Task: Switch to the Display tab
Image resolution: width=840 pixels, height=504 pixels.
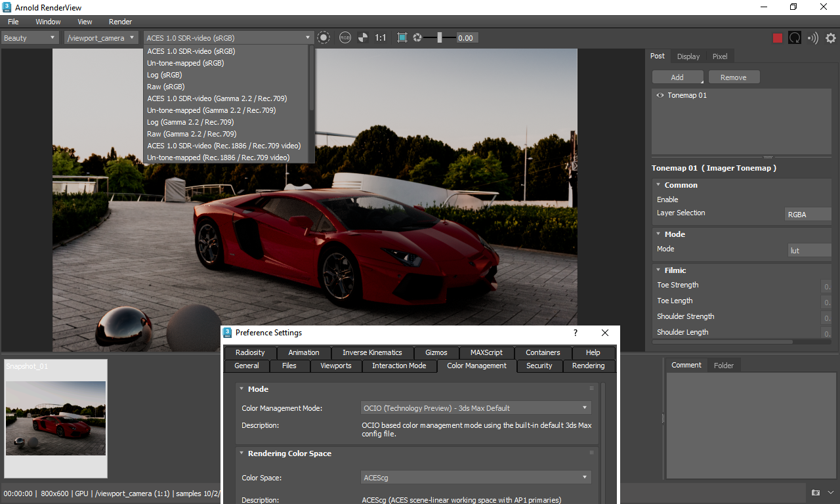Action: [688, 56]
